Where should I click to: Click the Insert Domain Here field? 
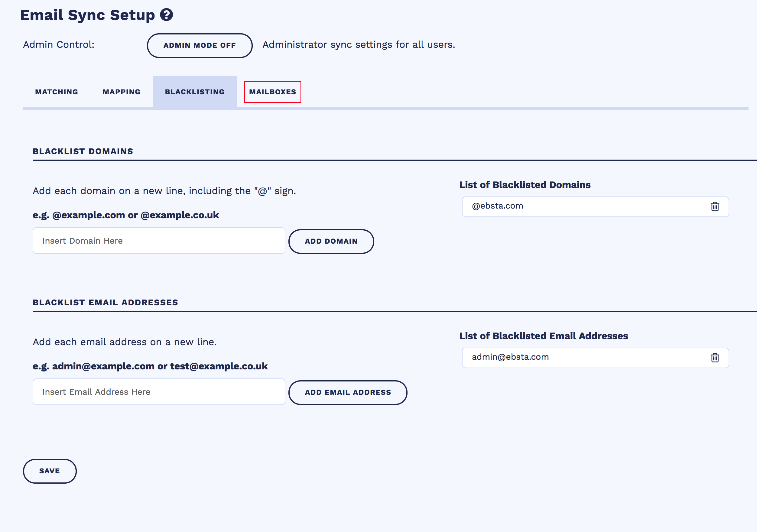pyautogui.click(x=159, y=241)
